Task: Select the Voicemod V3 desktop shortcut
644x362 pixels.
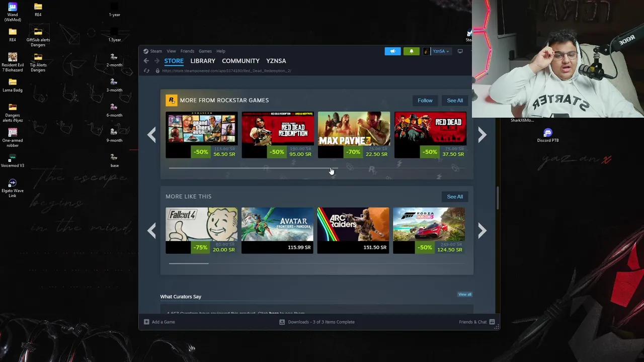Action: point(13,160)
